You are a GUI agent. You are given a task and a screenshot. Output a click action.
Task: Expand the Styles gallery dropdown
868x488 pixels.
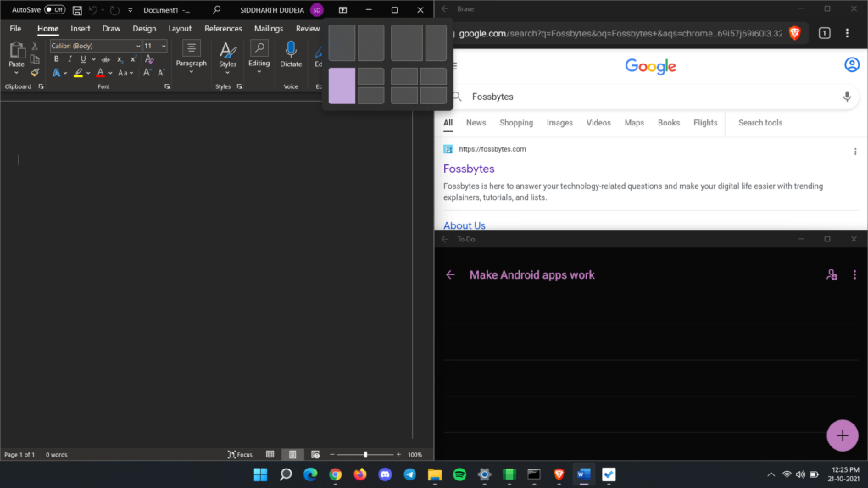click(x=227, y=73)
